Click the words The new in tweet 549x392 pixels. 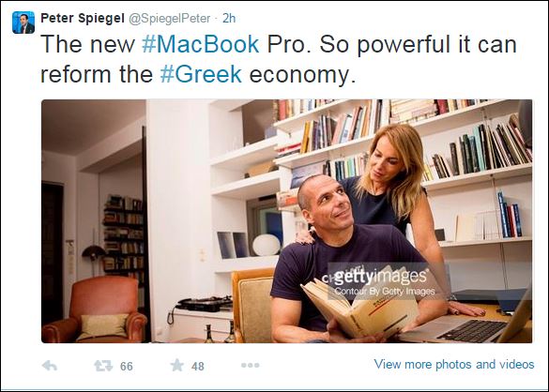click(x=88, y=44)
